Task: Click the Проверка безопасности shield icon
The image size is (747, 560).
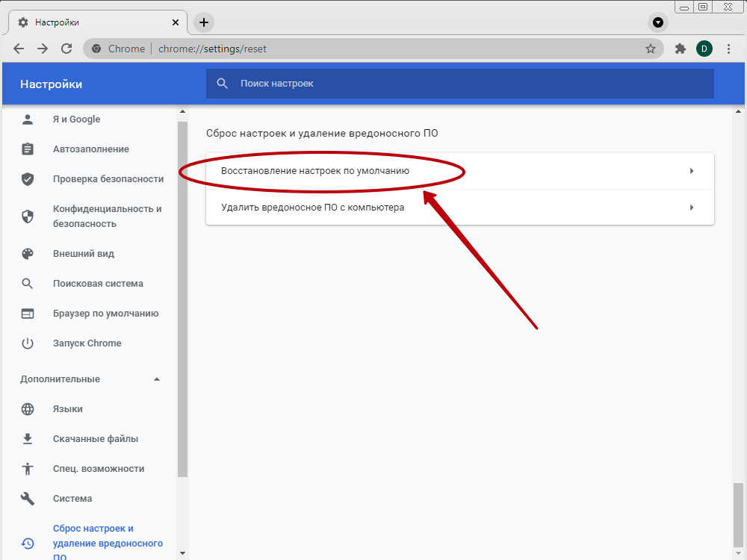Action: tap(28, 179)
